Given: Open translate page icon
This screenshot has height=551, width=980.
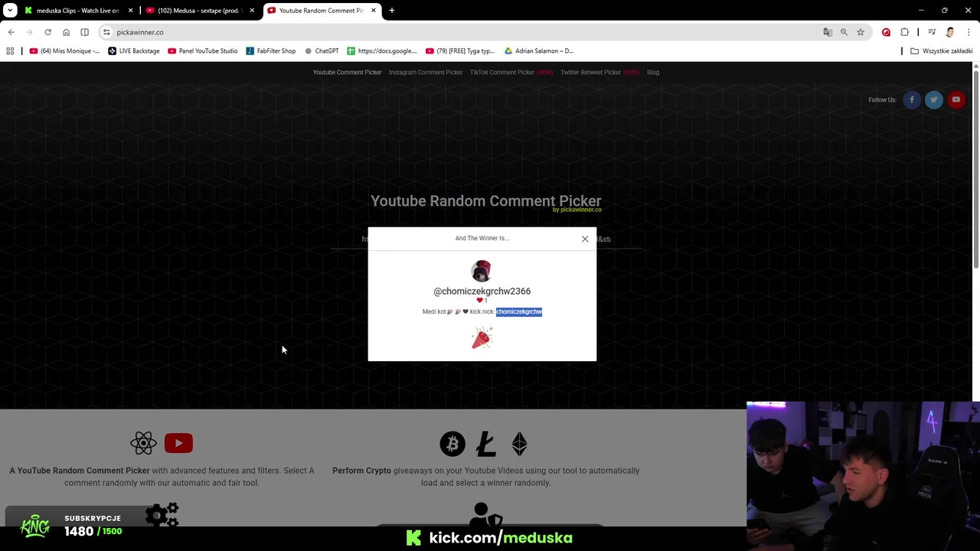Looking at the screenshot, I should [828, 32].
